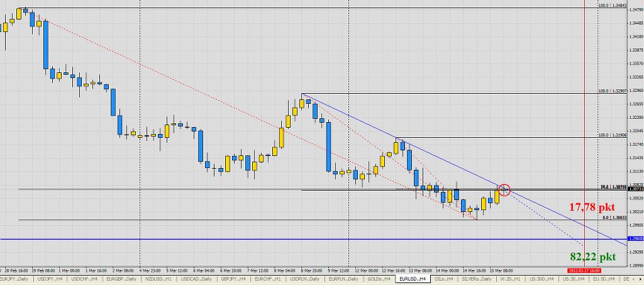
Task: Click Fibonacci label 100.0 | 1.34843
Action: coord(613,6)
